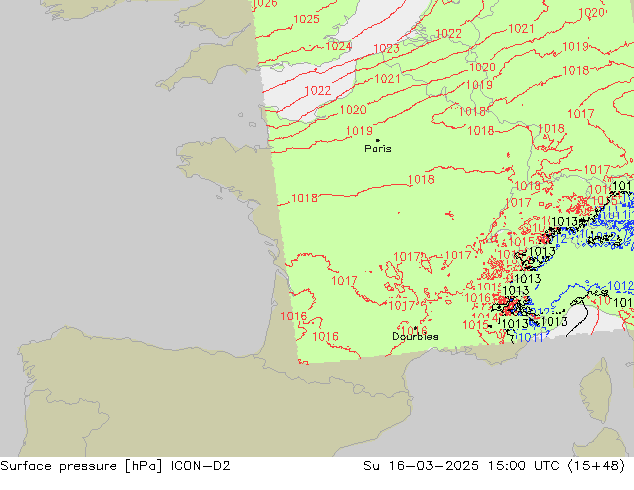Click the Paris city name label
This screenshot has width=634, height=490.
pyautogui.click(x=378, y=149)
